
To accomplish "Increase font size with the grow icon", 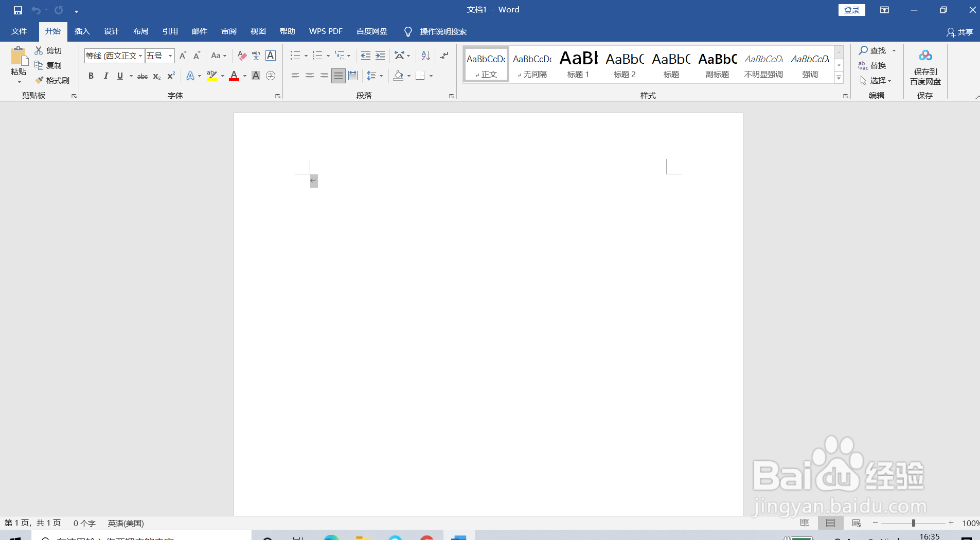I will (x=183, y=56).
